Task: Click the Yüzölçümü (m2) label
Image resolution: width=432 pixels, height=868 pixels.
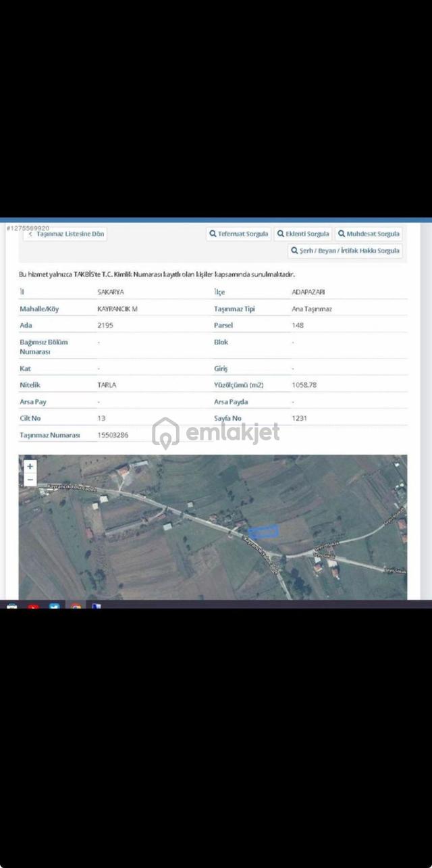Action: pyautogui.click(x=238, y=385)
